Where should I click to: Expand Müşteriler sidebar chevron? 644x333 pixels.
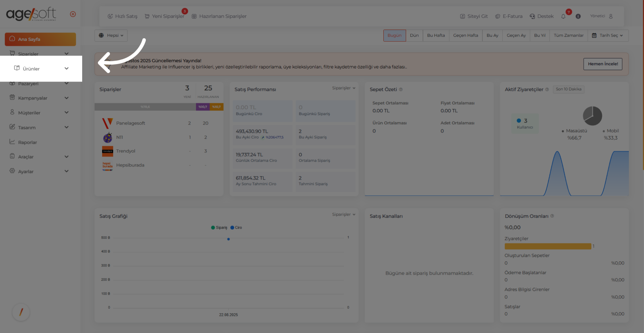point(66,112)
